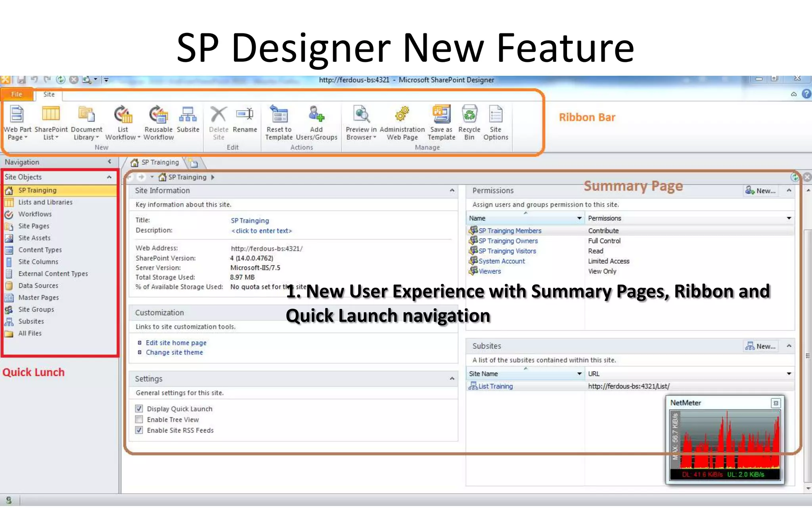Open the new blank tab button
This screenshot has height=508, width=812.
(193, 163)
